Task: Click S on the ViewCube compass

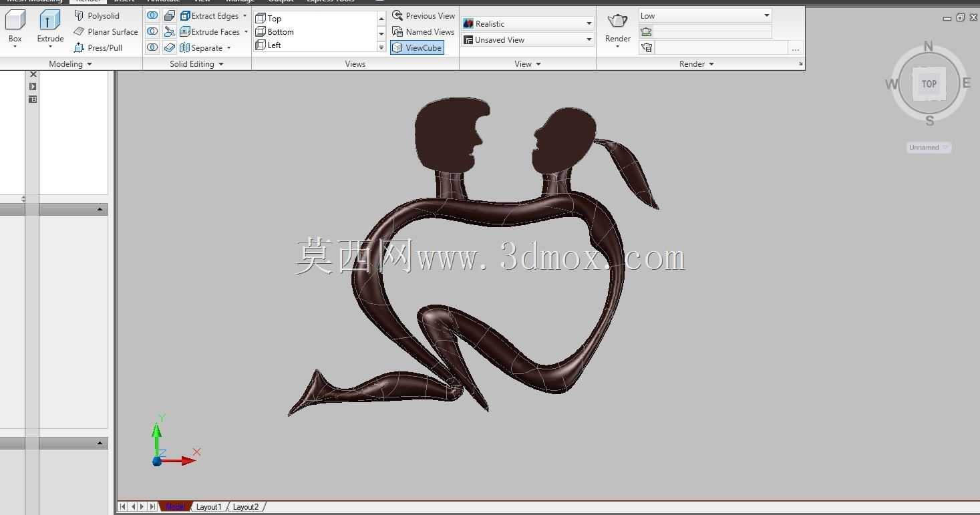Action: coord(930,121)
